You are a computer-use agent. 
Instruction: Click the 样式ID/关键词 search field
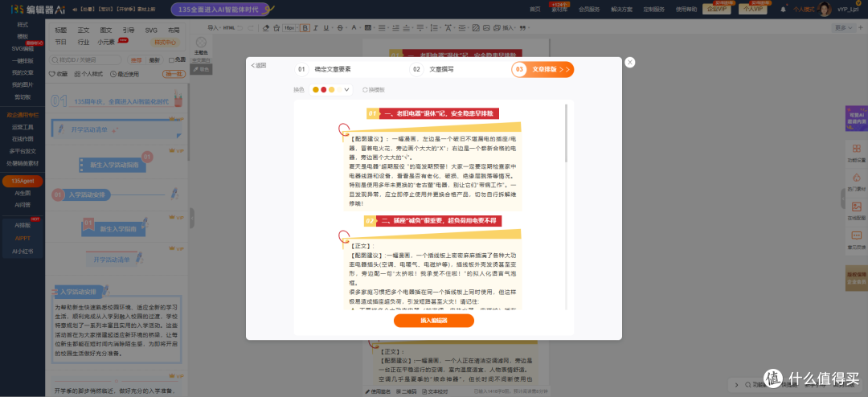click(86, 59)
